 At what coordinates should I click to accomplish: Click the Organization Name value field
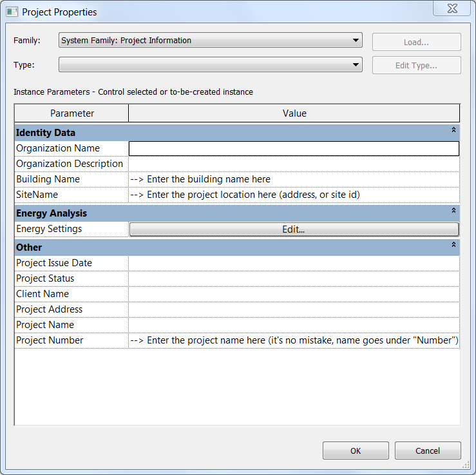tap(294, 148)
